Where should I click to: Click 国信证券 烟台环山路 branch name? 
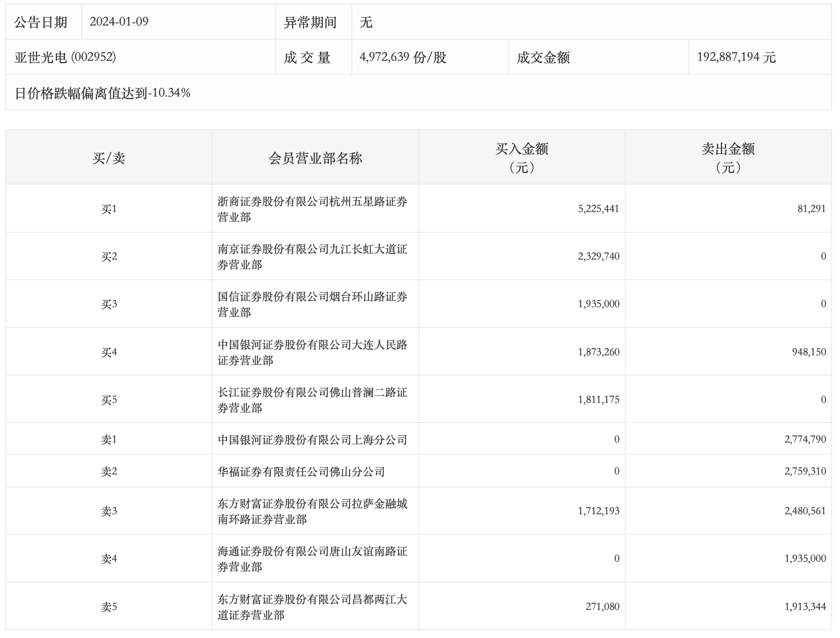[313, 304]
